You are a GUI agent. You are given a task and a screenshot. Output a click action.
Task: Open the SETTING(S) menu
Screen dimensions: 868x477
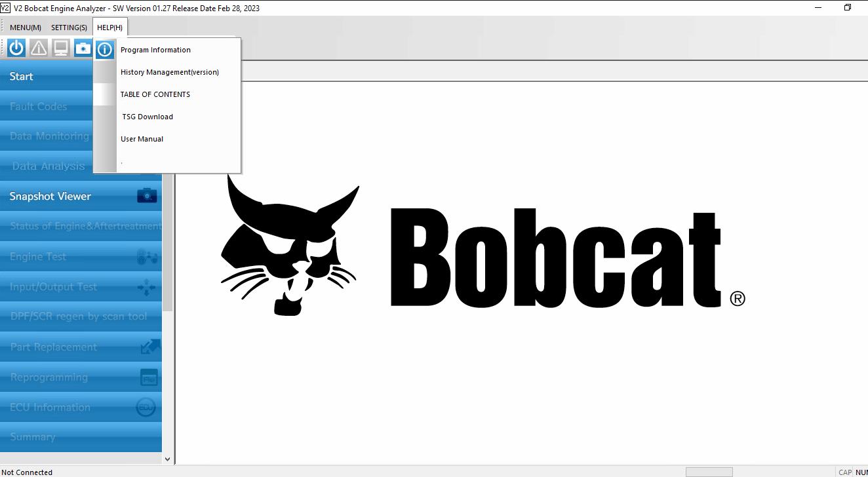tap(69, 28)
